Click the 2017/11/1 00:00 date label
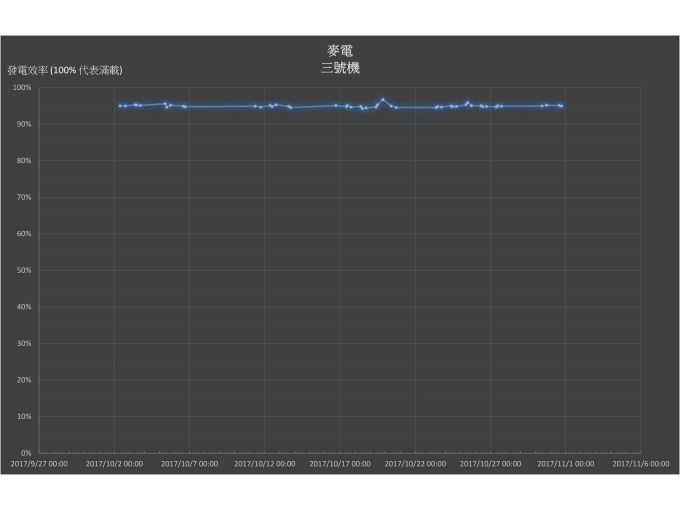Viewport: 680px width, 510px height. point(566,464)
